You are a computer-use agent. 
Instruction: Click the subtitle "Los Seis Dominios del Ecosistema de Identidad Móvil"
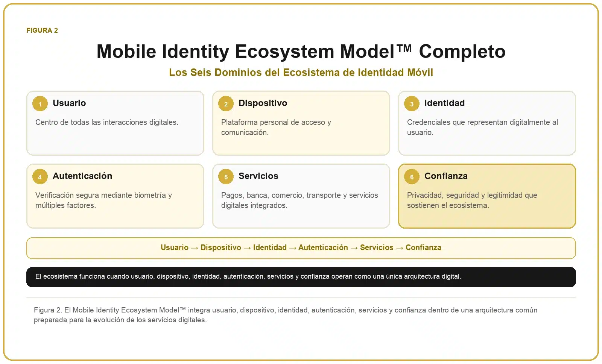click(x=301, y=72)
